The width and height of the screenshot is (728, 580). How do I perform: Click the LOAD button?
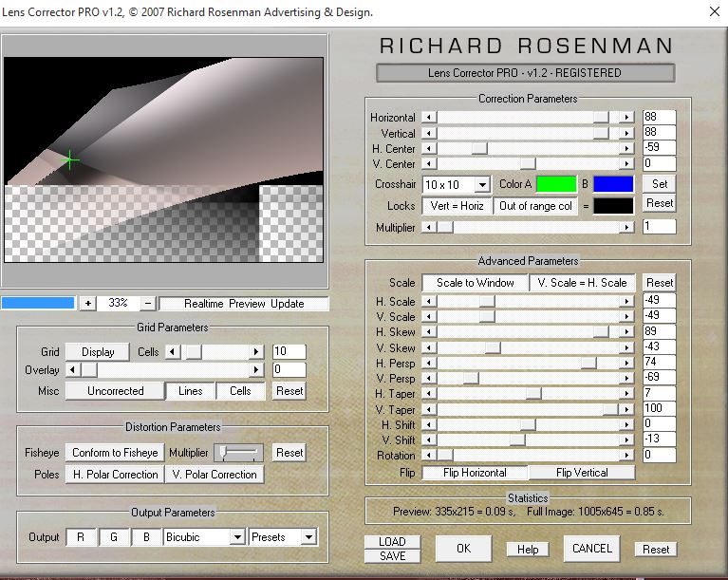[x=392, y=542]
